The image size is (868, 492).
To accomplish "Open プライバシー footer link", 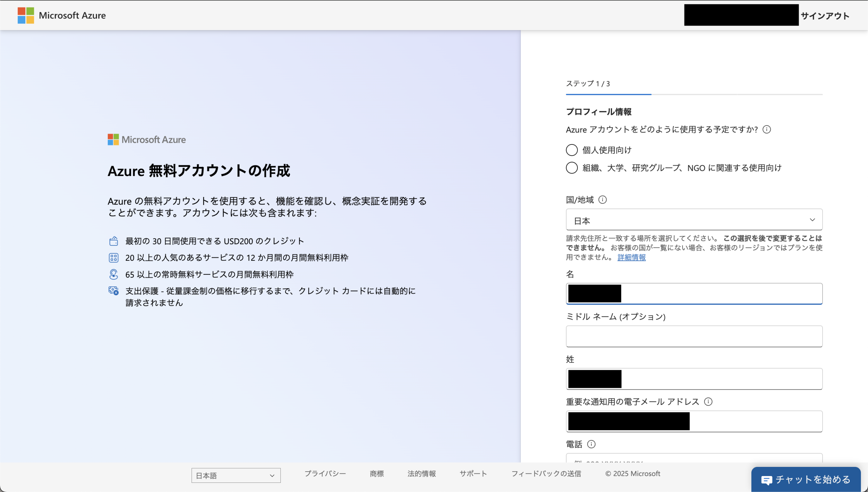I will [x=325, y=473].
